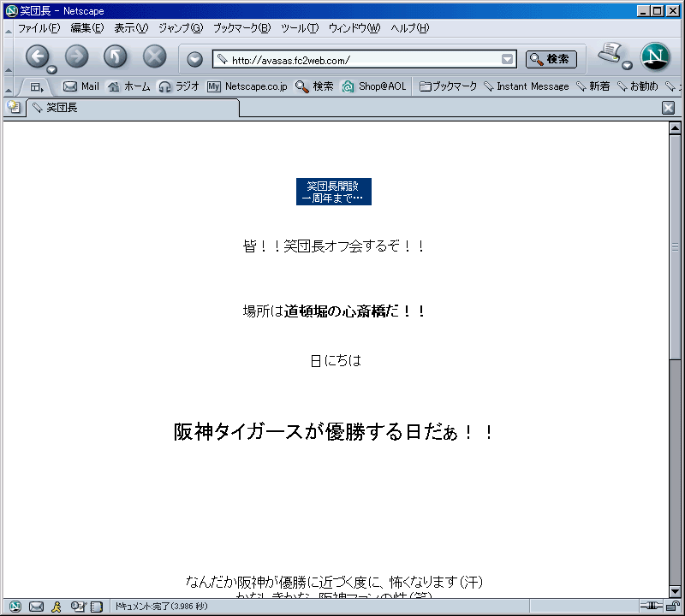This screenshot has height=616, width=685.
Task: Open the ラジオ radio shortcut
Action: click(179, 86)
